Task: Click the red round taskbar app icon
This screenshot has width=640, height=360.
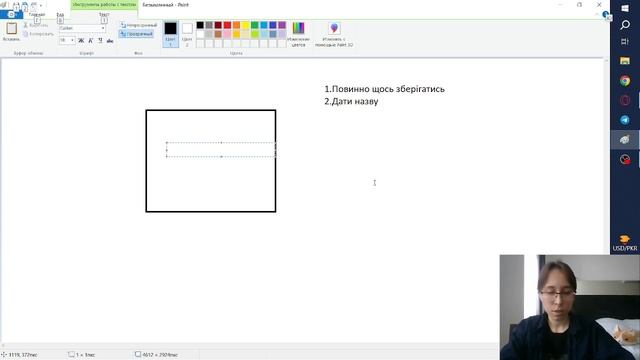Action: (625, 159)
